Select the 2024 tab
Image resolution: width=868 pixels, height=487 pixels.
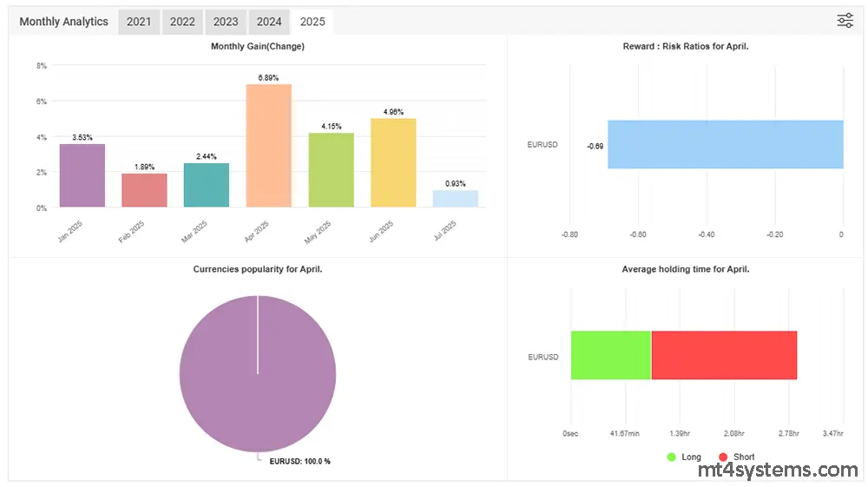coord(269,22)
